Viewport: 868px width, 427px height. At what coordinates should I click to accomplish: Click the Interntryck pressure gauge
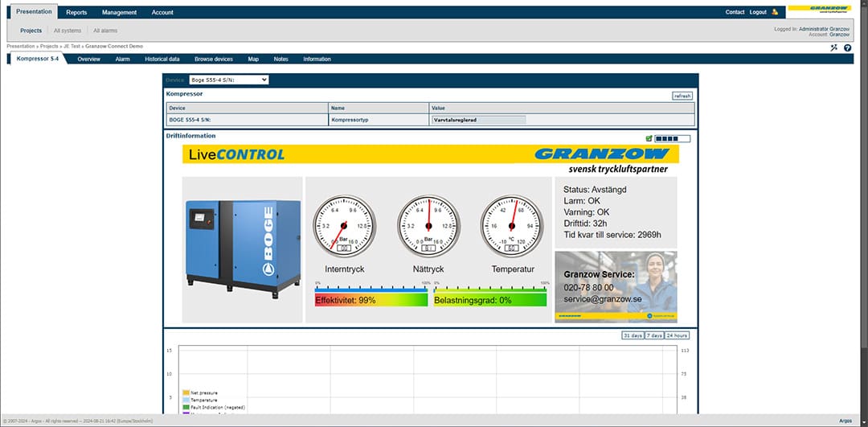[x=344, y=227]
